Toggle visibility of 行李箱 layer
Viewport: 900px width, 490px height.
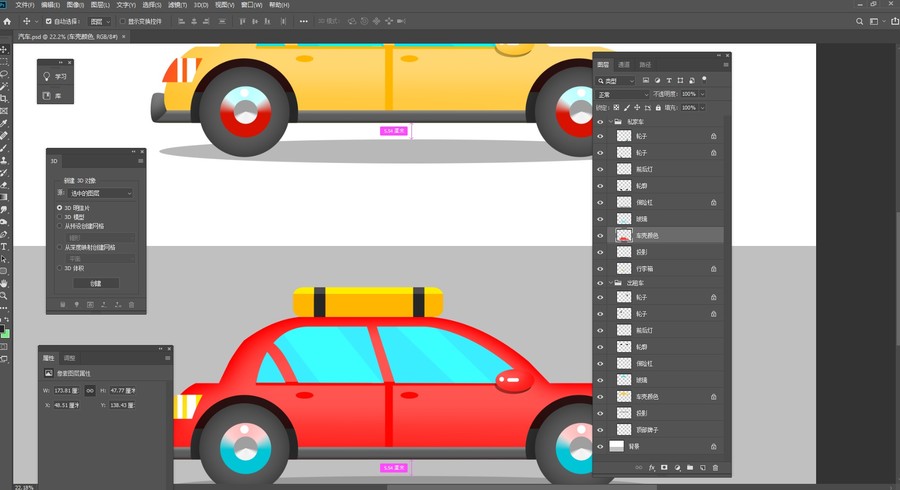600,269
